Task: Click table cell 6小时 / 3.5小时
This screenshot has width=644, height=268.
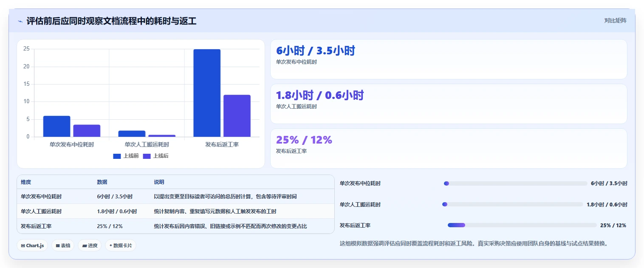Action: (x=115, y=197)
